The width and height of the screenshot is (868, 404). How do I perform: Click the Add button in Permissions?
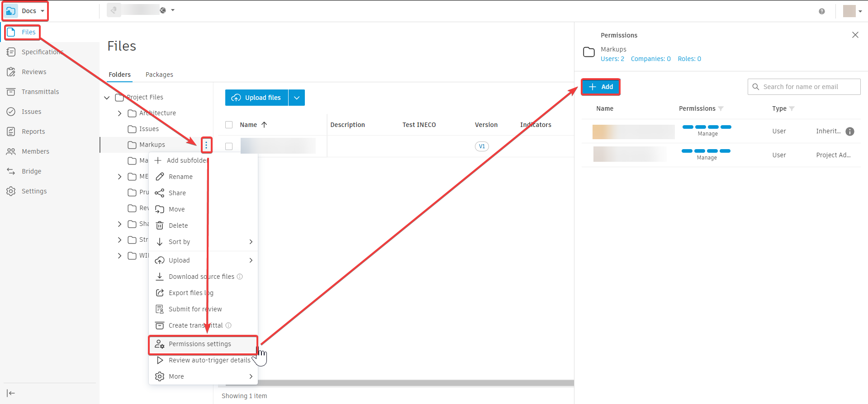601,87
